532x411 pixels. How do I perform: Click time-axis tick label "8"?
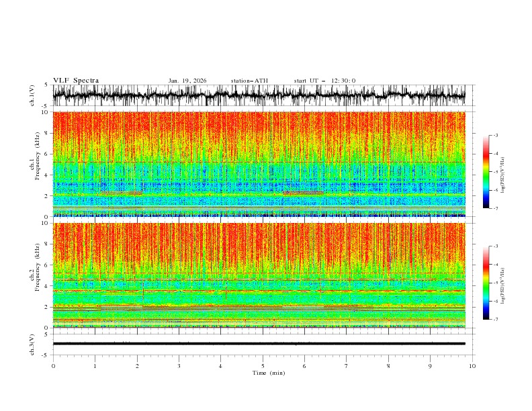coord(388,366)
